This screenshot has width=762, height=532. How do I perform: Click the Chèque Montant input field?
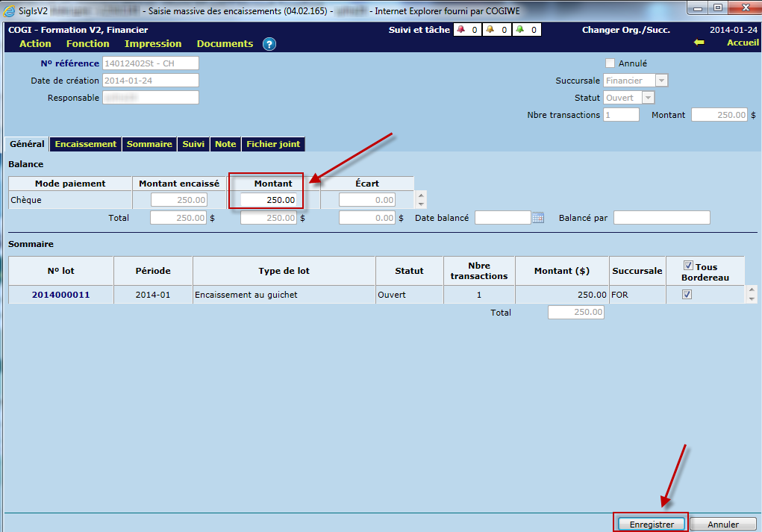coord(267,200)
